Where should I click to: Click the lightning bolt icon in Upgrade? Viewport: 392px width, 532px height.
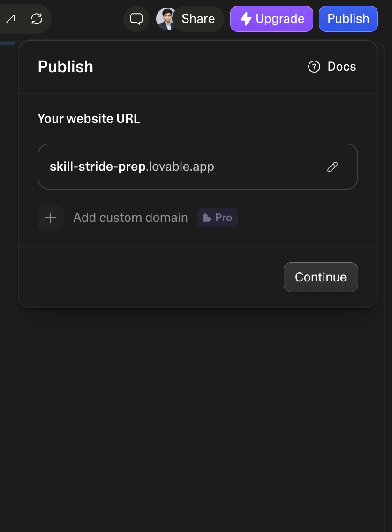point(246,19)
